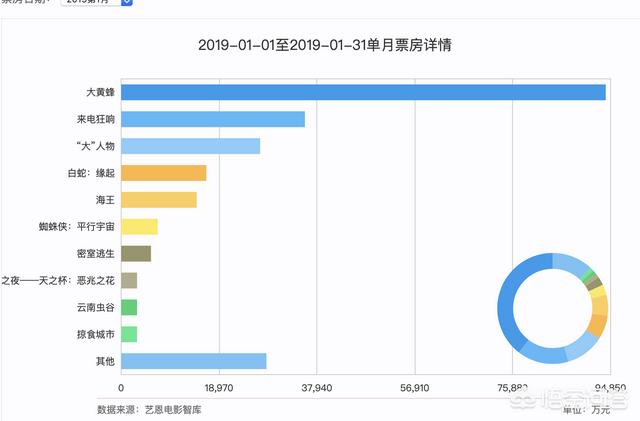Screen dimensions: 640x421
Task: Click the 海王 label
Action: click(105, 200)
